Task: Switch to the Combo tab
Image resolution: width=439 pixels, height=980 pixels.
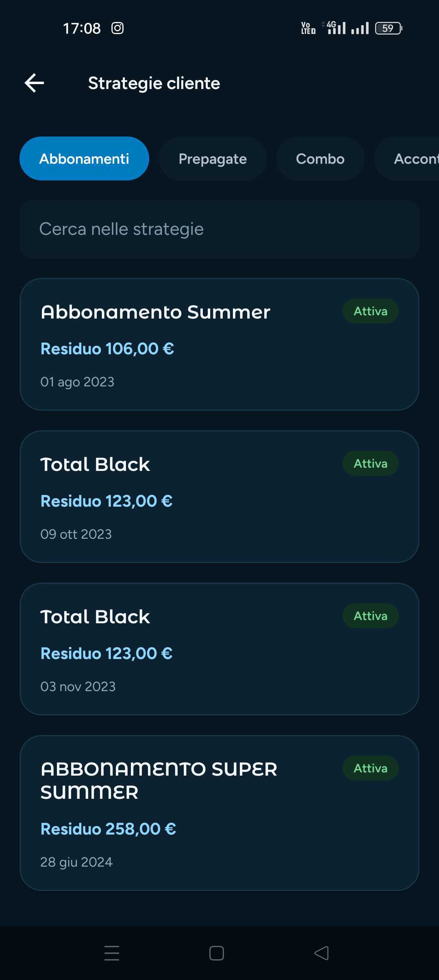Action: point(320,158)
